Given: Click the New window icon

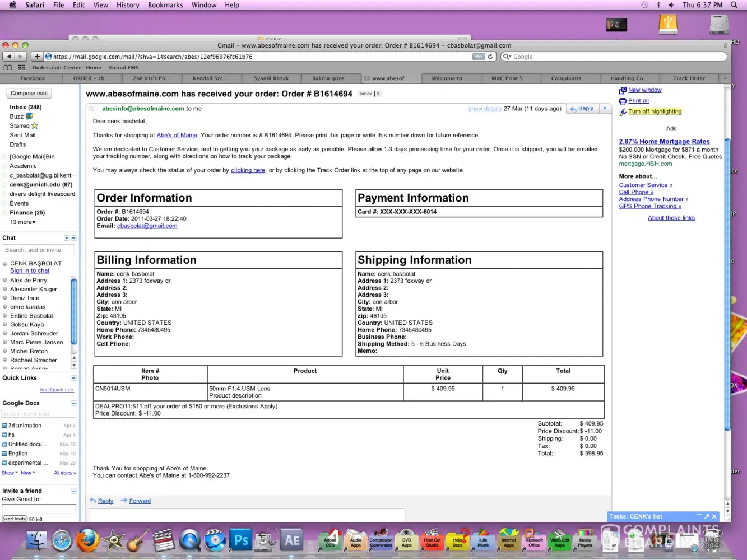Looking at the screenshot, I should tap(622, 91).
